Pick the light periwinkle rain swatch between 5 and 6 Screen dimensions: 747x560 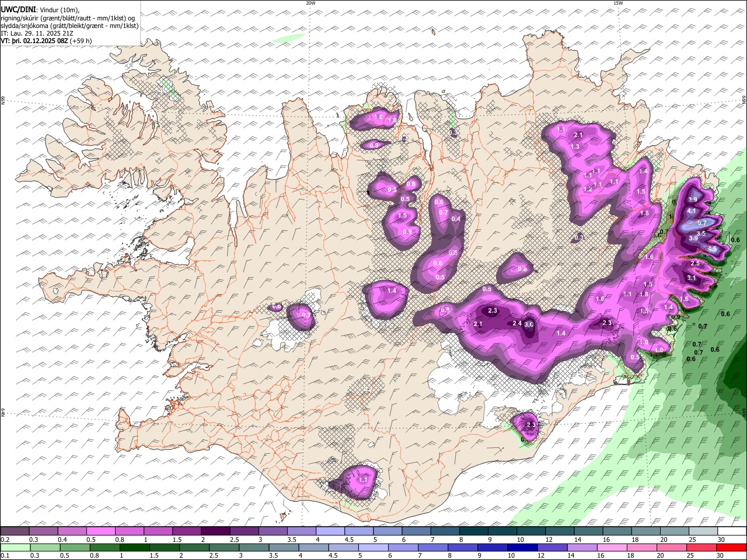coord(373,547)
